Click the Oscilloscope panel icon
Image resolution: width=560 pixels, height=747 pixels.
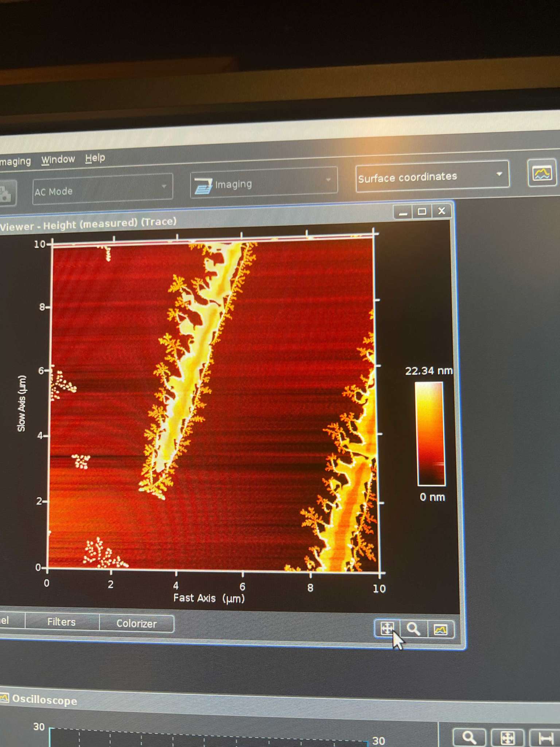(x=4, y=698)
